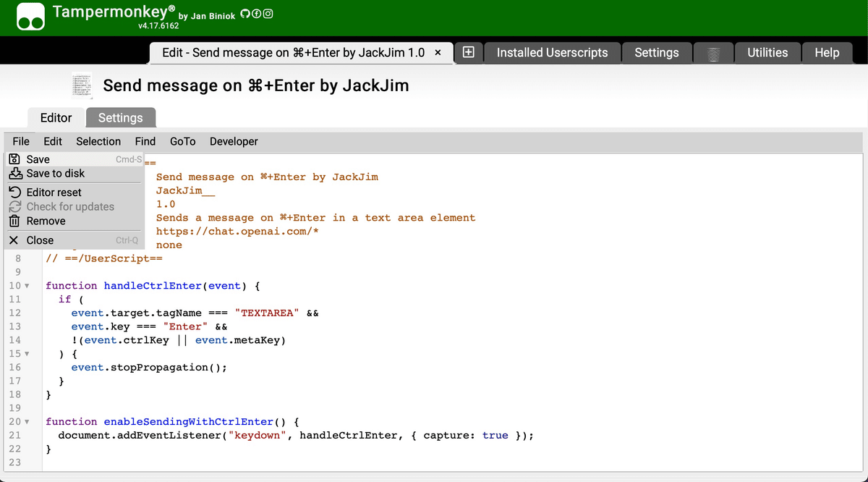Open the Facebook icon link in header
The width and height of the screenshot is (868, 482).
256,14
